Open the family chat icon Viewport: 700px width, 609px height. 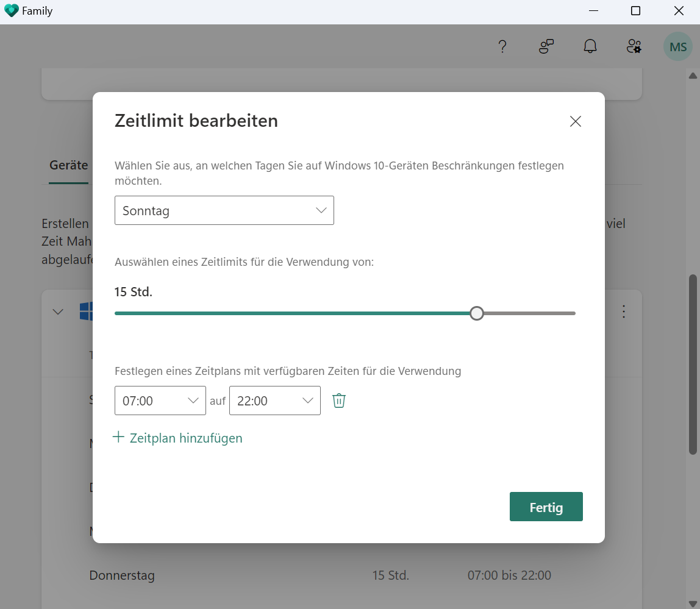546,46
